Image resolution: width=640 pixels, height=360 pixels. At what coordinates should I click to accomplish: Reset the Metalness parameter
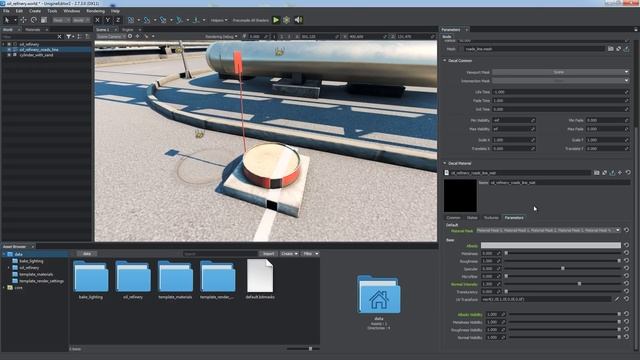coord(627,253)
